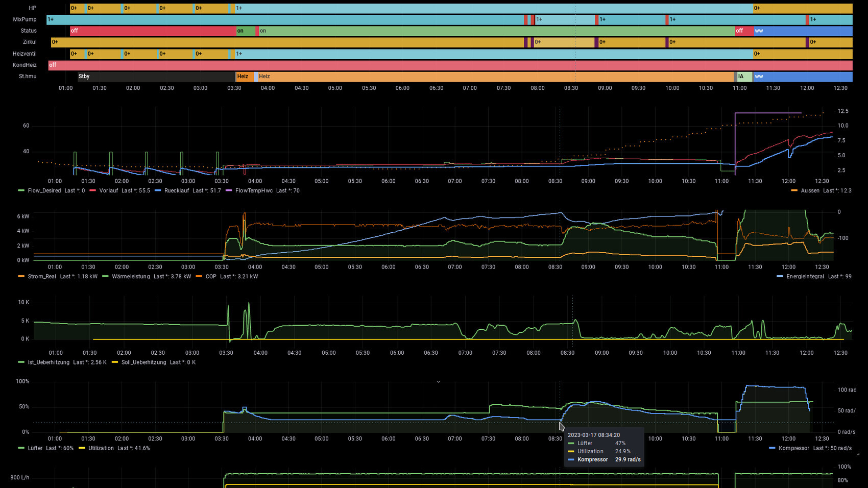Select the Wärmeleistung legend item
This screenshot has height=488, width=868.
point(131,277)
